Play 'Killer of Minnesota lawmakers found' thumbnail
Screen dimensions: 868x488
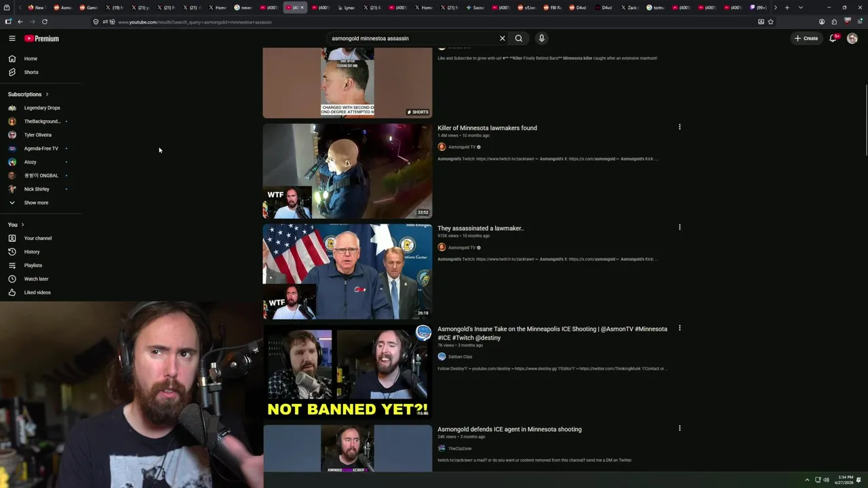[x=347, y=171]
